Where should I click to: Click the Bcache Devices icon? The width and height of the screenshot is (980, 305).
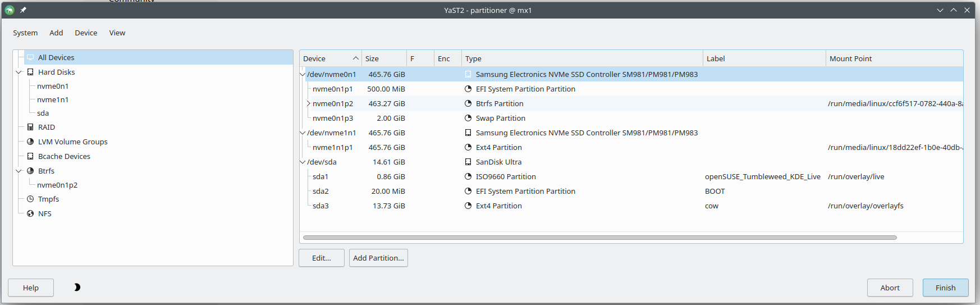pos(30,156)
